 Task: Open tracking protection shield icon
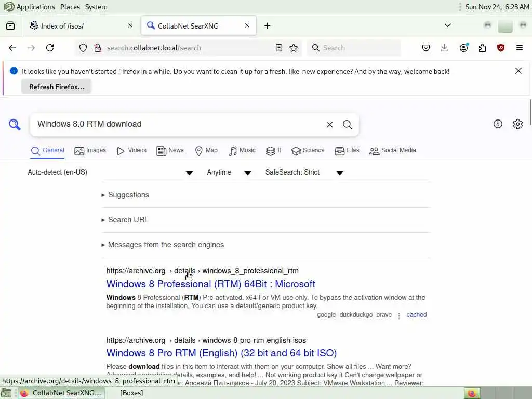click(83, 48)
